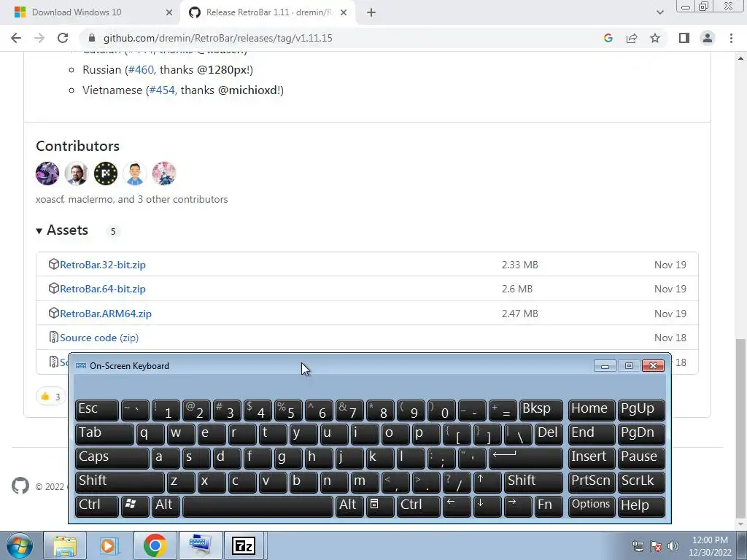Open the first contributor avatar
This screenshot has width=747, height=560.
click(x=47, y=174)
